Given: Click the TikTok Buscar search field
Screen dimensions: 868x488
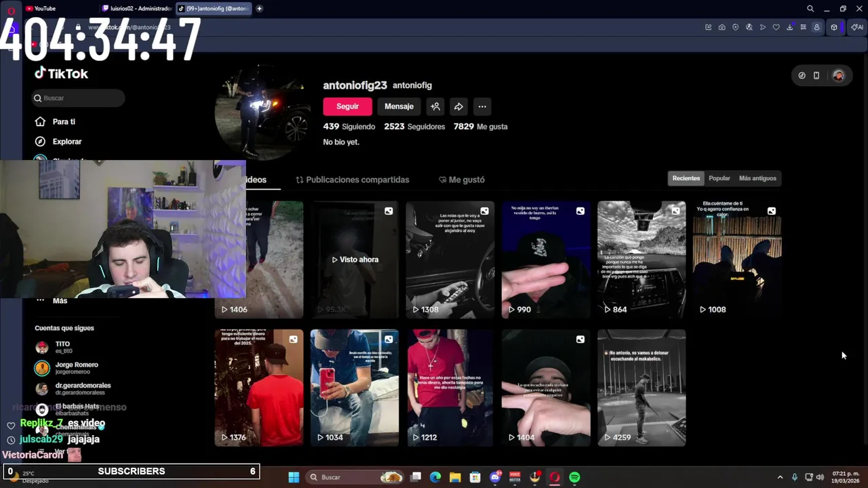Looking at the screenshot, I should tap(79, 98).
